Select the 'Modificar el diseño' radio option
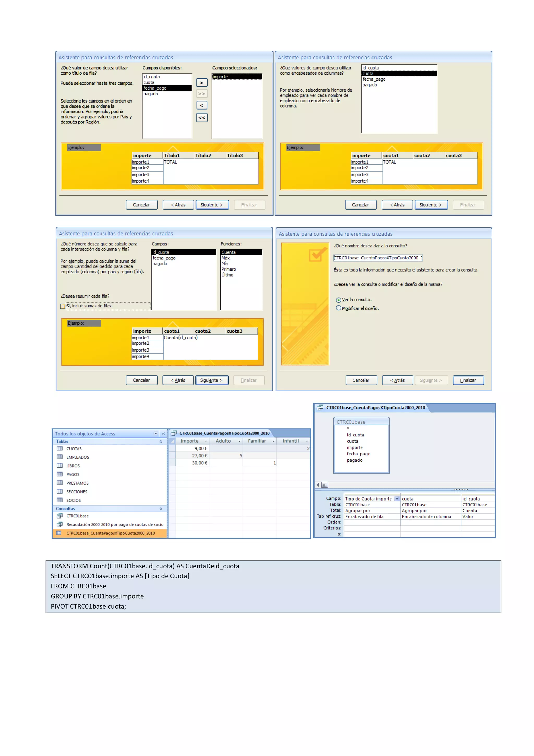Screen dimensions: 534x756 (338, 308)
